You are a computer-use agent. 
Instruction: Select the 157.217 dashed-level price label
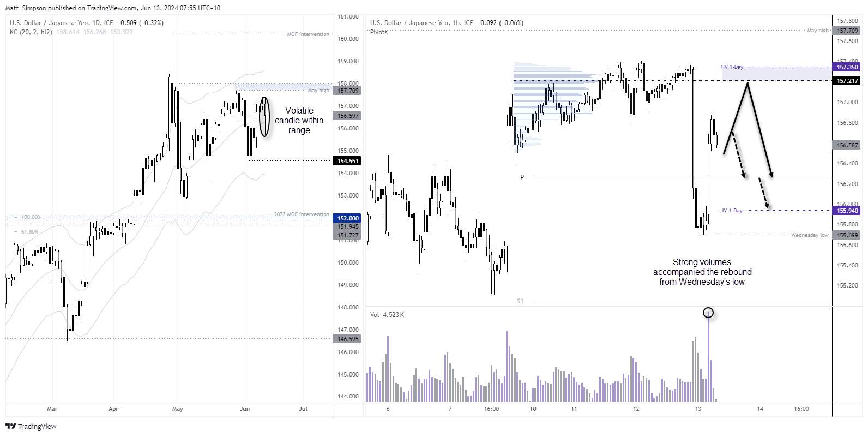[847, 81]
